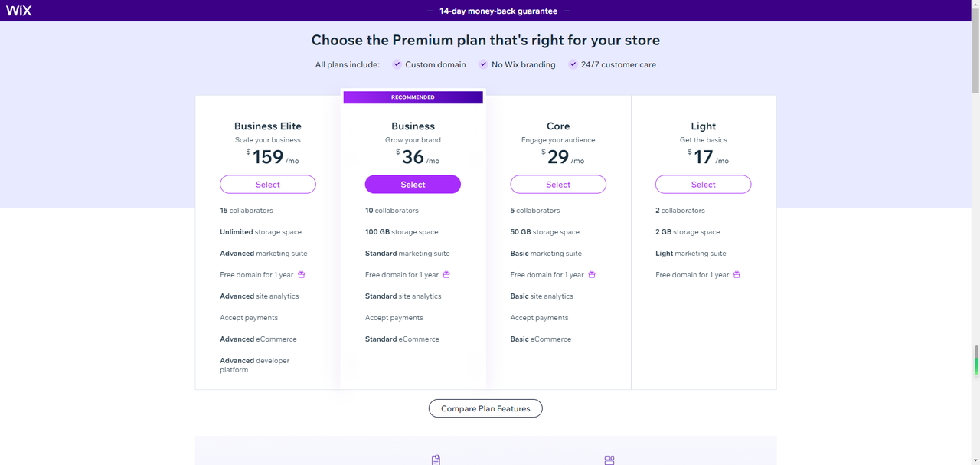Click 'Scale your business' subtitle
Screen dimensions: 980x465
(268, 140)
